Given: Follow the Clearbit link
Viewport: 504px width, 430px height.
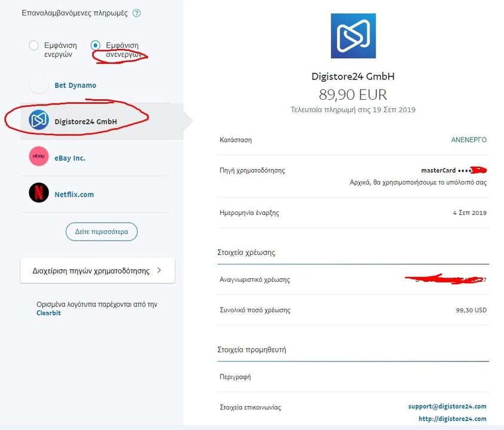Looking at the screenshot, I should coord(48,313).
